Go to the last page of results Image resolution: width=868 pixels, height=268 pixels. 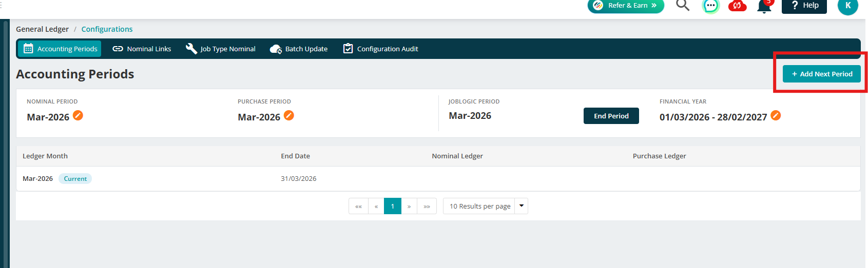coord(427,206)
